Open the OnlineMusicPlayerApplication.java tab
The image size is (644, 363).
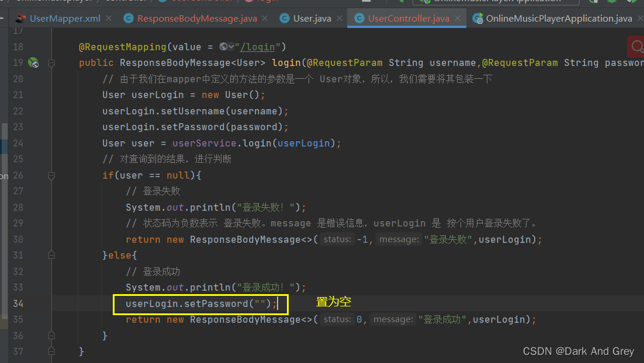(559, 19)
